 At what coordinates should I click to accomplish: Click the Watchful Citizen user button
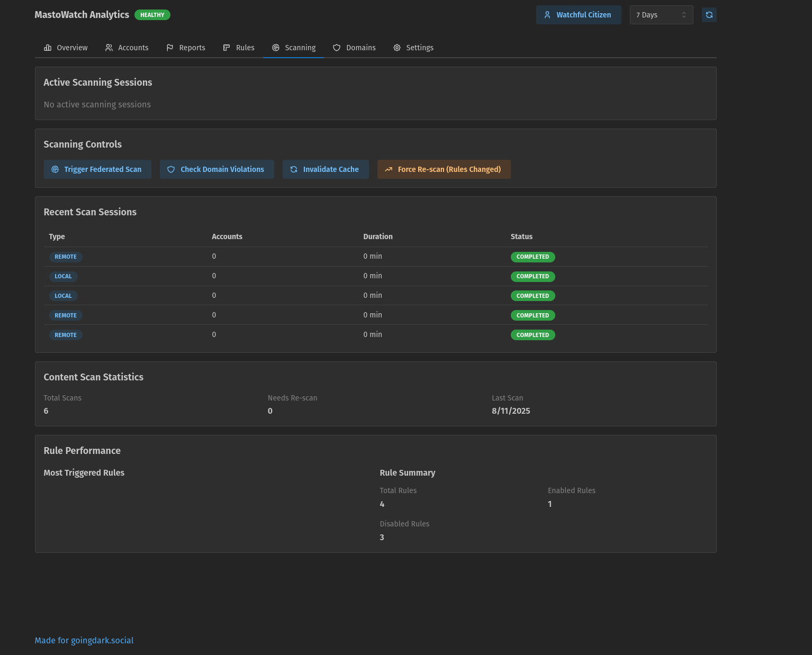coord(578,15)
